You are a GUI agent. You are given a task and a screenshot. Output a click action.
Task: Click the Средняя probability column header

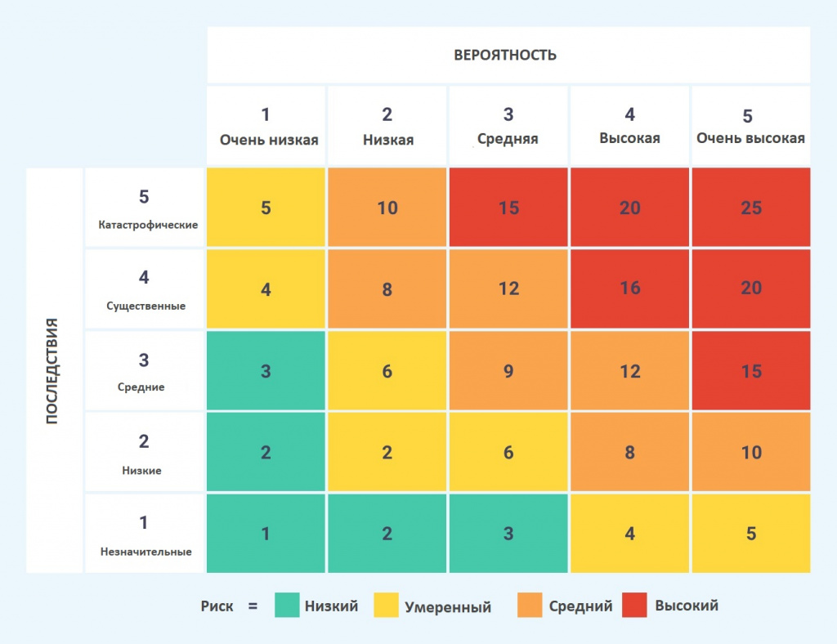tap(508, 126)
